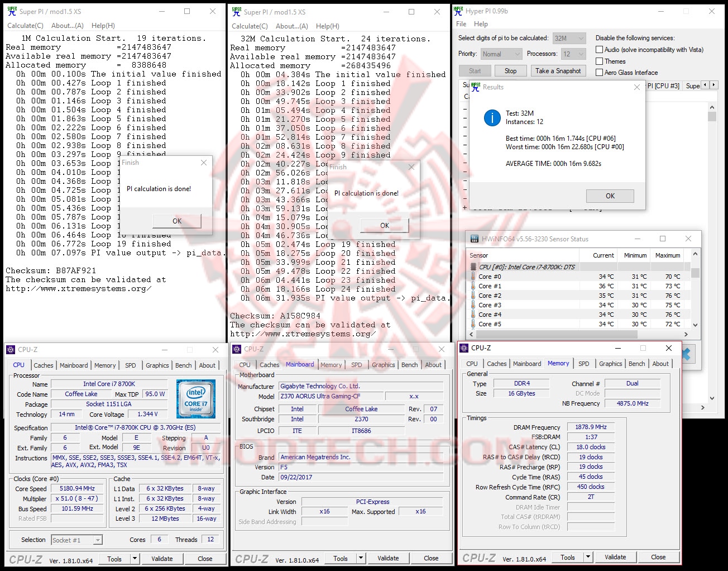The width and height of the screenshot is (728, 571).
Task: Check the Aero Glass Interface option
Action: click(x=600, y=73)
